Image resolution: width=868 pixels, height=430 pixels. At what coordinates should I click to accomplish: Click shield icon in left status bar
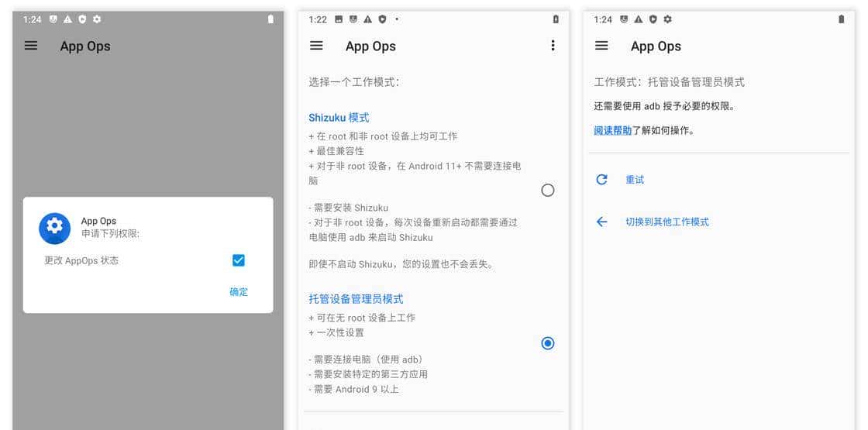[x=82, y=19]
